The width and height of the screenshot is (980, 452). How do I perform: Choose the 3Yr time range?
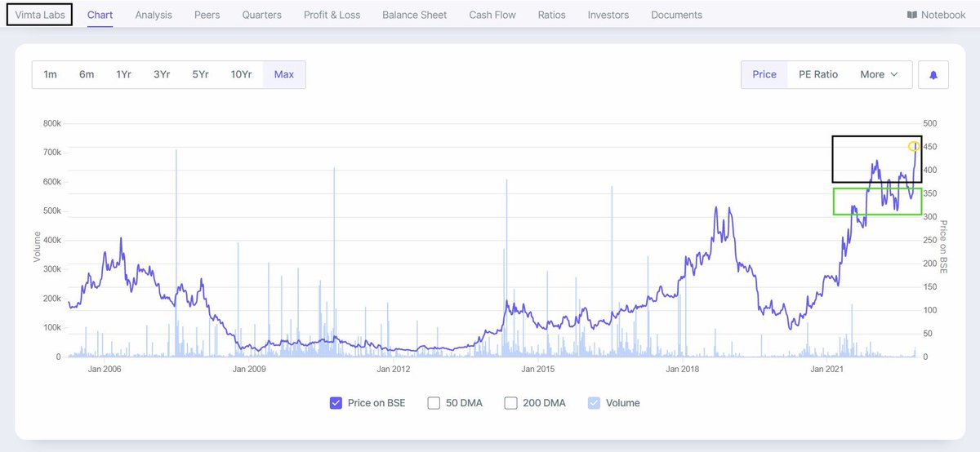pyautogui.click(x=162, y=74)
